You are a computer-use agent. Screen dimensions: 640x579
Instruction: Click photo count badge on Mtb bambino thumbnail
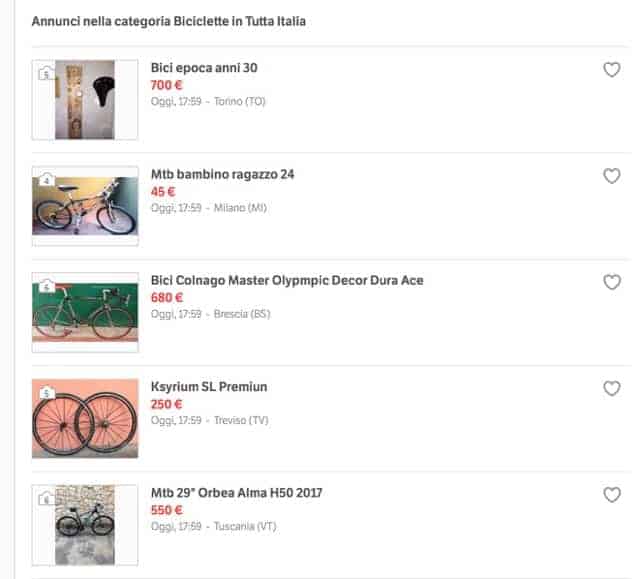coord(45,180)
